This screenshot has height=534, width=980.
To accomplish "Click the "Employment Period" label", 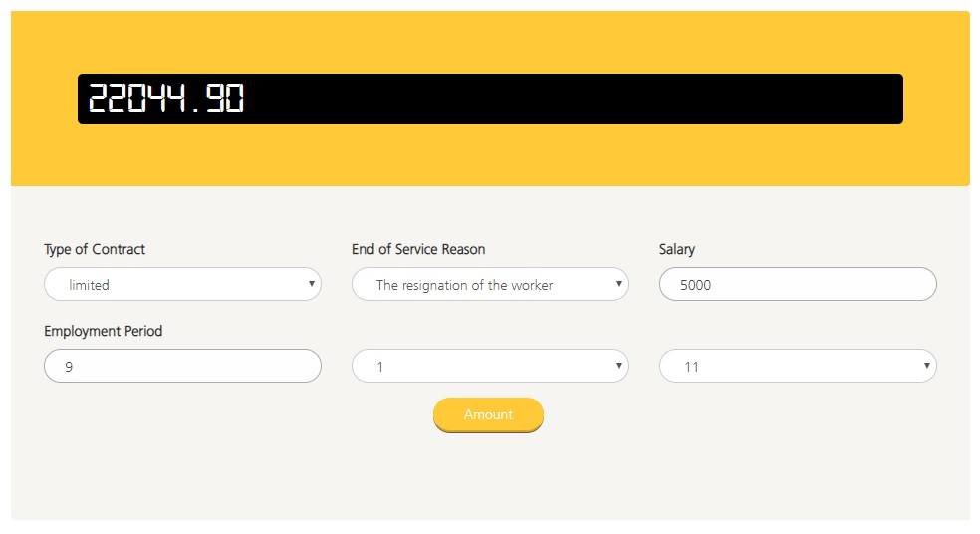I will click(x=104, y=331).
